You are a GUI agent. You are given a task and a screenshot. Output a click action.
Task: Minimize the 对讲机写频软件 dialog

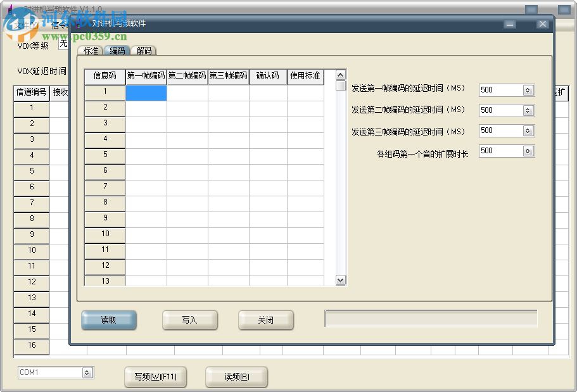click(510, 24)
